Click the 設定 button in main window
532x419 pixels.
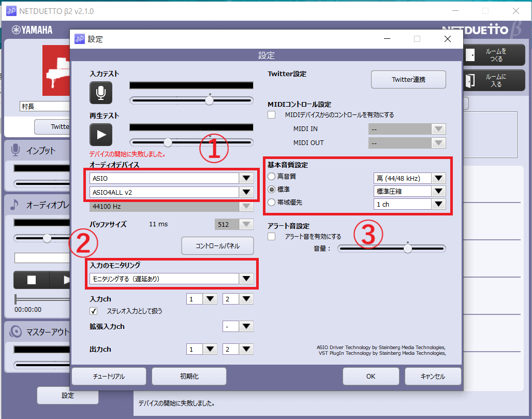tap(67, 395)
